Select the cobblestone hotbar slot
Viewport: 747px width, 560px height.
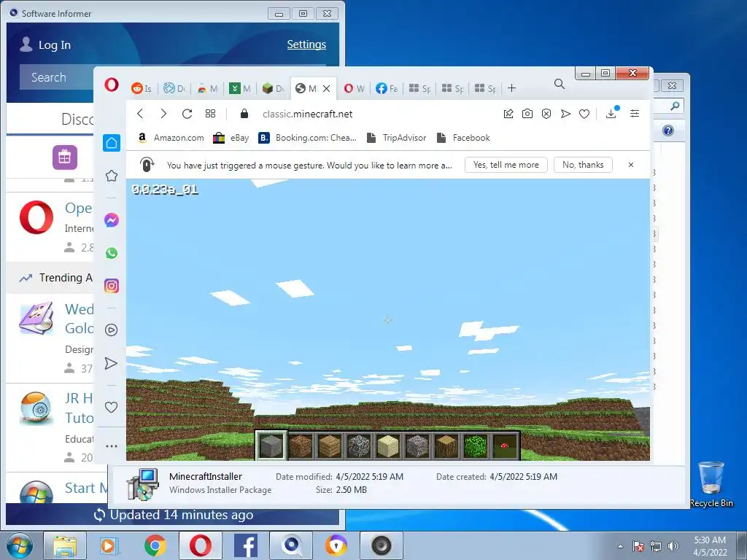(x=359, y=446)
